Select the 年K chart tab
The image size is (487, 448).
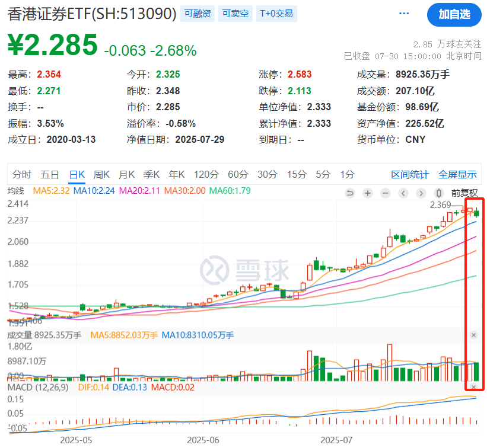(x=177, y=175)
